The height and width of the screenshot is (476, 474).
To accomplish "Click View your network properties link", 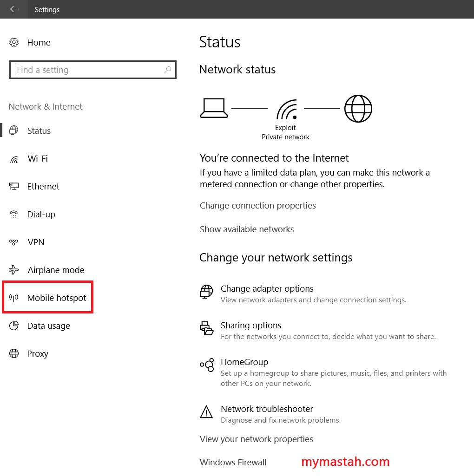I will tap(256, 439).
